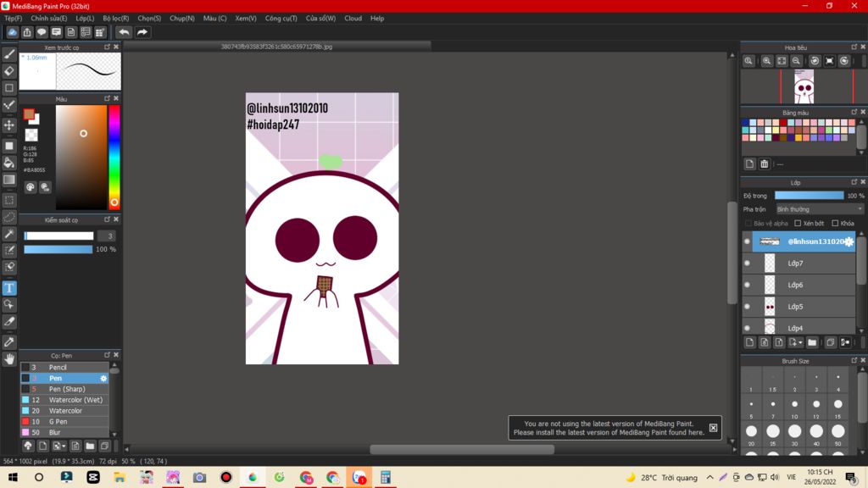Choose the Blur brush
The width and height of the screenshot is (868, 488).
64,432
